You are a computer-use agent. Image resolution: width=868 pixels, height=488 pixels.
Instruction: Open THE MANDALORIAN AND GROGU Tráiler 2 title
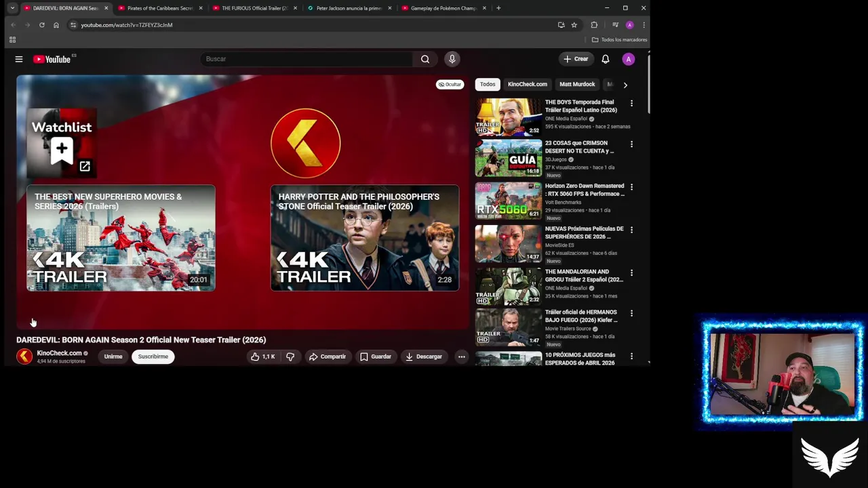584,276
